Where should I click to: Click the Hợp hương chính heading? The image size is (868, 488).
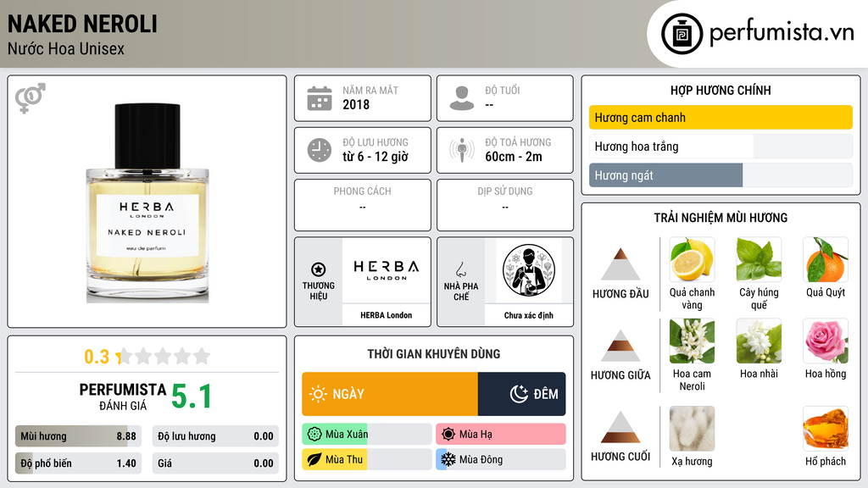click(721, 90)
